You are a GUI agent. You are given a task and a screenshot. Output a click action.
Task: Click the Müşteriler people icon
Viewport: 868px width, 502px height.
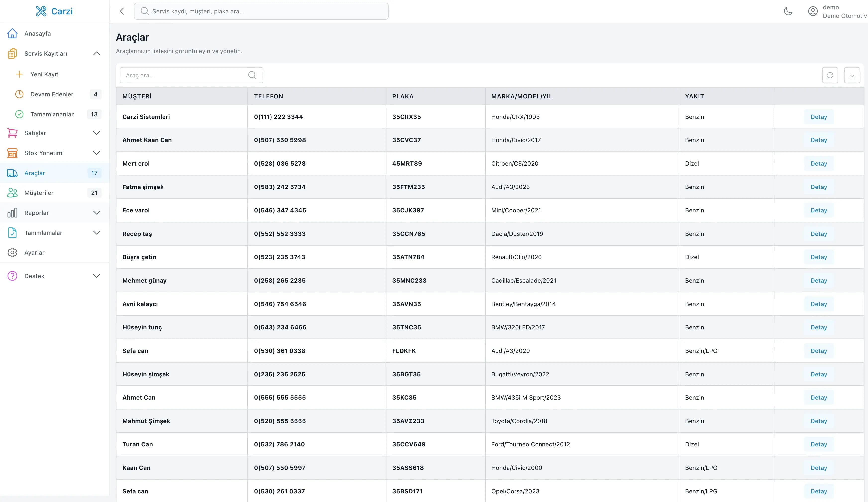click(12, 193)
